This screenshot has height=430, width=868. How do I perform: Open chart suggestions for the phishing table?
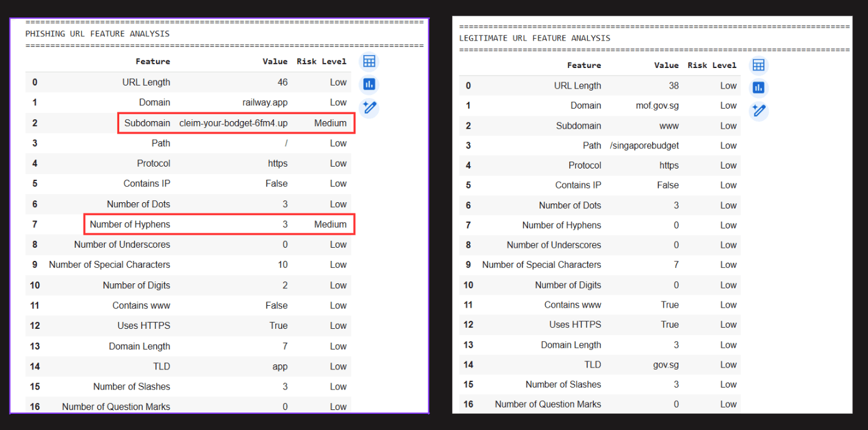pos(369,84)
